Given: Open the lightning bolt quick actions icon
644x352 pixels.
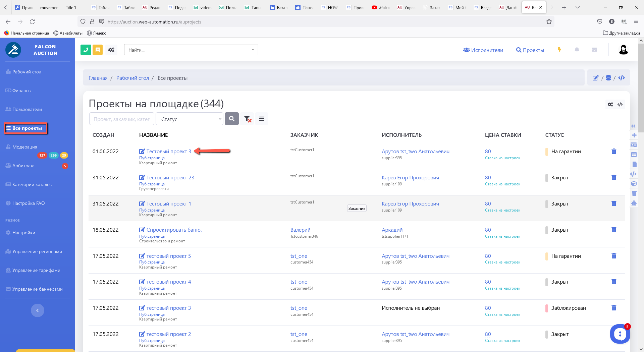Looking at the screenshot, I should click(x=559, y=50).
